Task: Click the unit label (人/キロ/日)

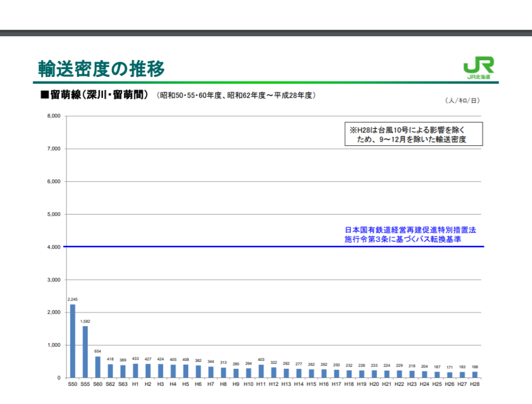Action: pos(462,100)
